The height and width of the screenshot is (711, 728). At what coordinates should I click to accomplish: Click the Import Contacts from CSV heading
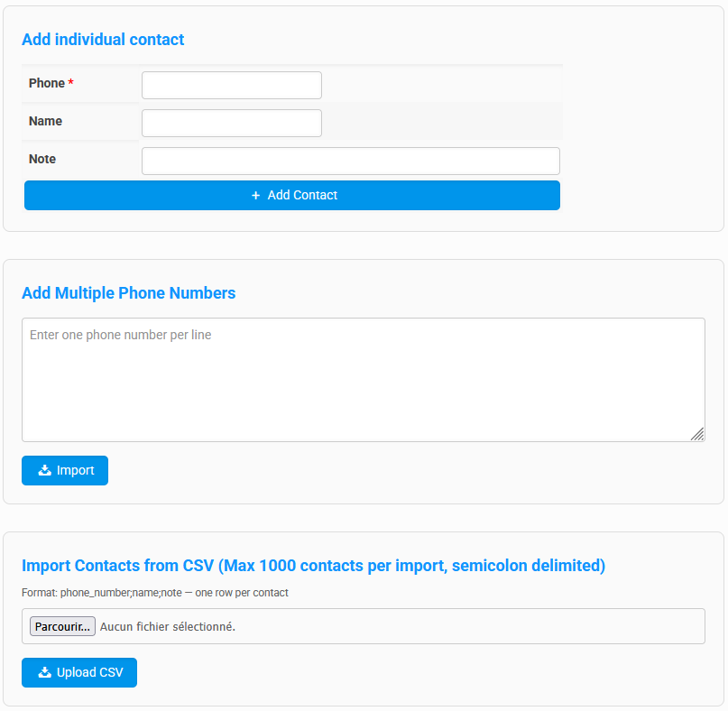313,566
